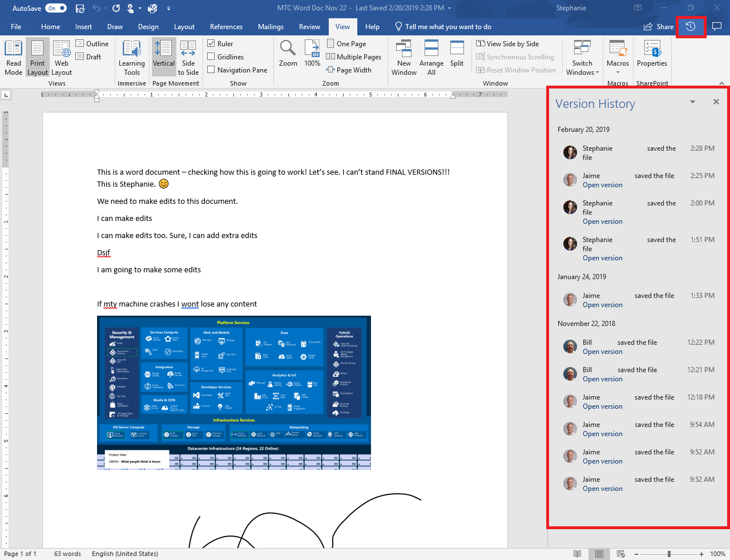Open Jaime's version from January 24
730x560 pixels.
(603, 304)
